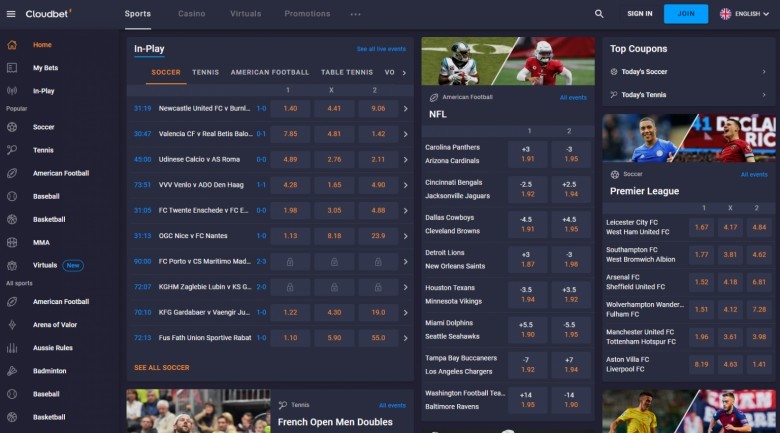Click the blue JOIN button

click(x=685, y=14)
